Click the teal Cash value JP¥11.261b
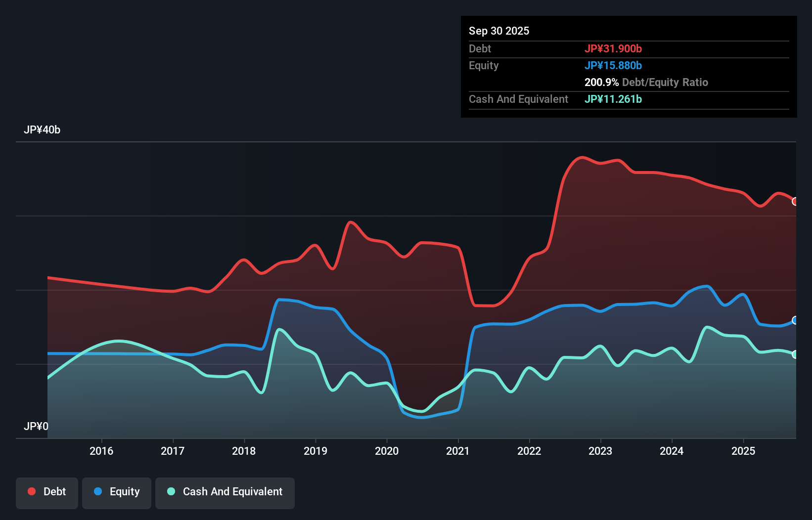The image size is (812, 520). [613, 99]
